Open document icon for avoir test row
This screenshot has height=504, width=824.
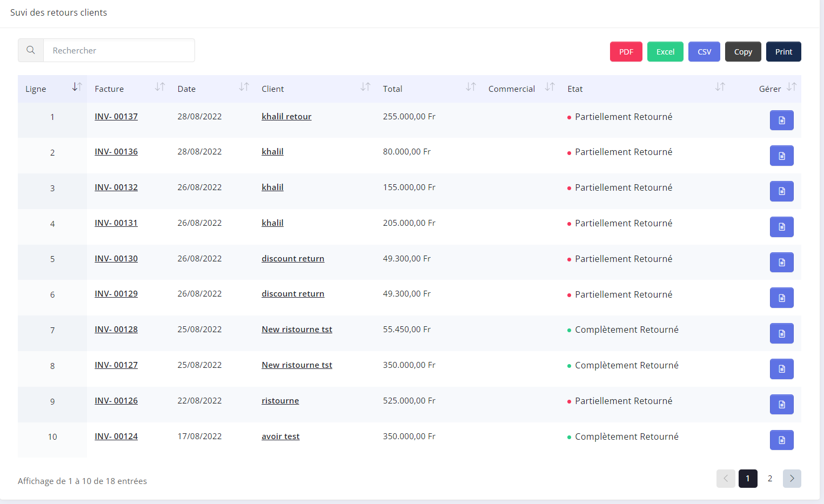[x=781, y=440]
